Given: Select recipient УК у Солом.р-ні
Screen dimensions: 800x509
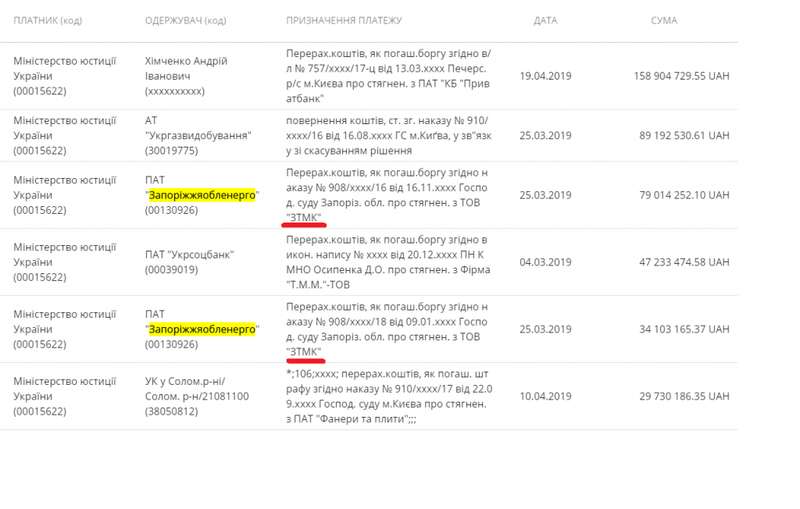Looking at the screenshot, I should point(197,396).
